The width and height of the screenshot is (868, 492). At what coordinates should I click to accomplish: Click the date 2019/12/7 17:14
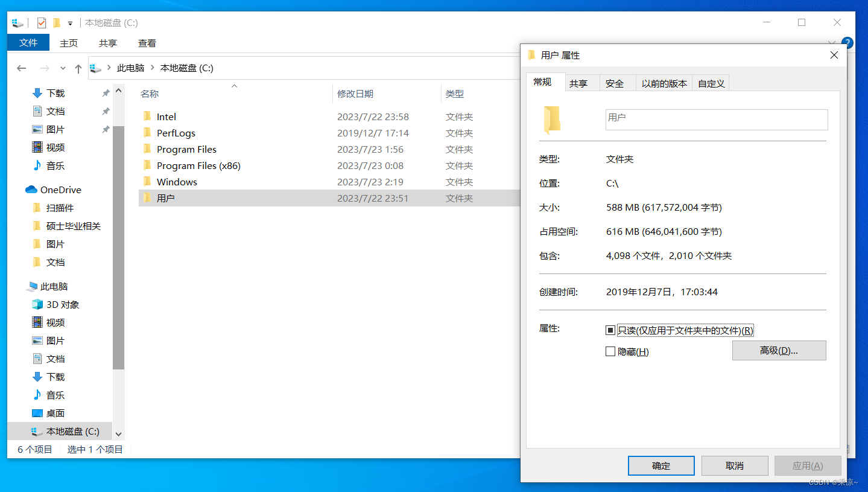tap(373, 133)
